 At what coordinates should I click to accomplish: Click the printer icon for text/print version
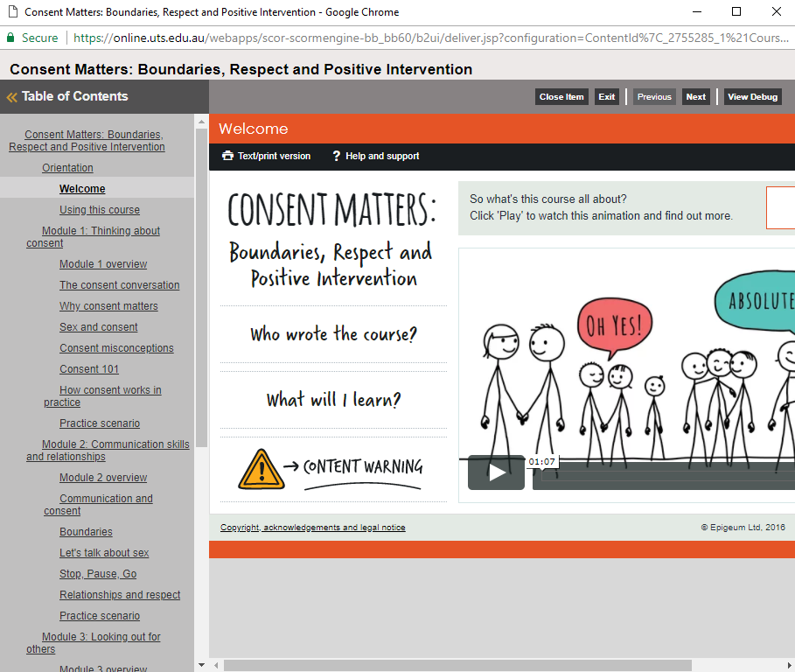pyautogui.click(x=227, y=156)
